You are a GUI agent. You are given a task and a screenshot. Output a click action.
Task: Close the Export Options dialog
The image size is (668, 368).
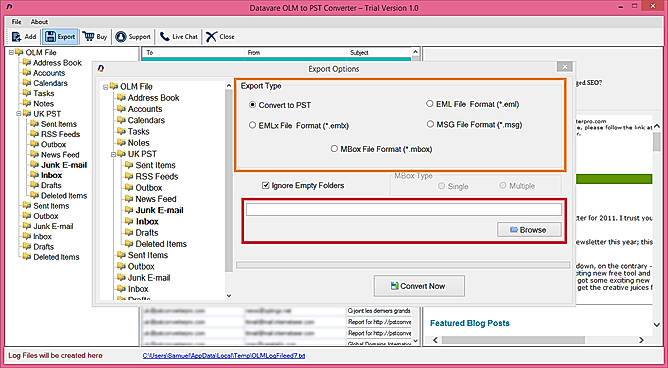pyautogui.click(x=564, y=67)
